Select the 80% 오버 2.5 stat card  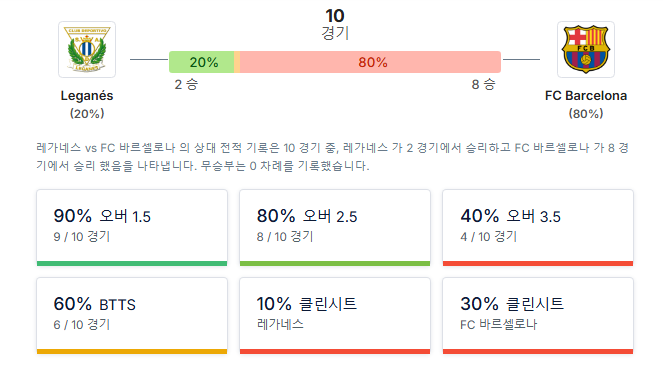coord(335,227)
